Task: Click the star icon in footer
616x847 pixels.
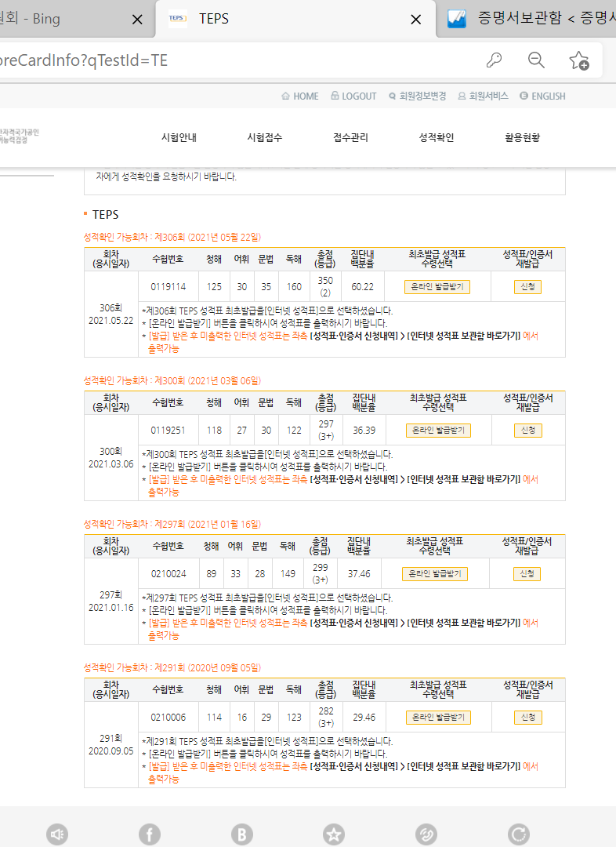Action: (334, 834)
